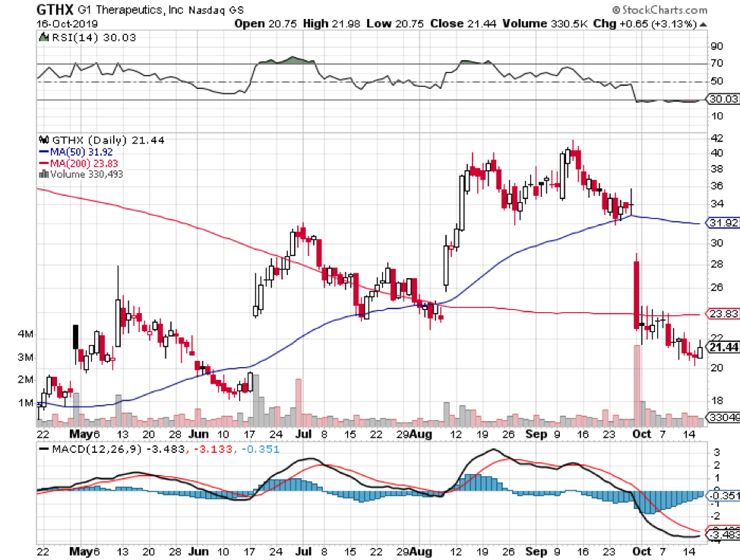
Task: Click the 4M label on the volume axis
Action: pyautogui.click(x=26, y=334)
